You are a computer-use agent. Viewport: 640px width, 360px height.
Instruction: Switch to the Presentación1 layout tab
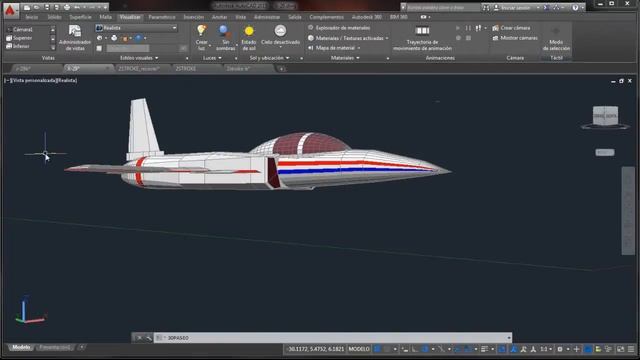coord(55,347)
